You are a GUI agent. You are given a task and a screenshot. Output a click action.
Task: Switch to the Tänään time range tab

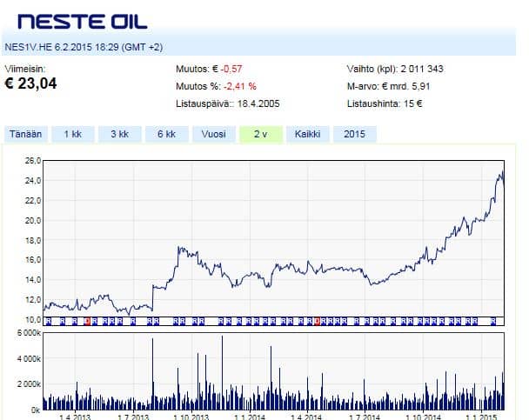[x=25, y=134]
